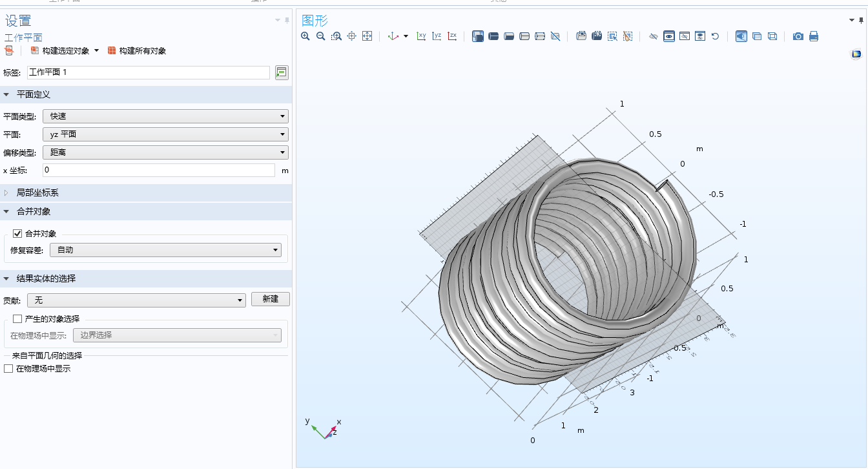
Task: Enable the 产生的对象选择 checkbox
Action: (x=17, y=319)
